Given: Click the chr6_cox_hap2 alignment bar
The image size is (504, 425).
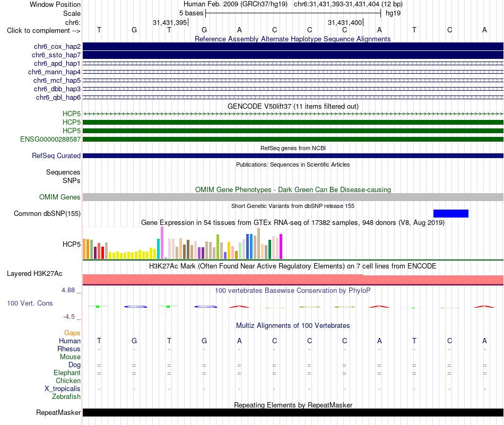Looking at the screenshot, I should click(x=293, y=47).
